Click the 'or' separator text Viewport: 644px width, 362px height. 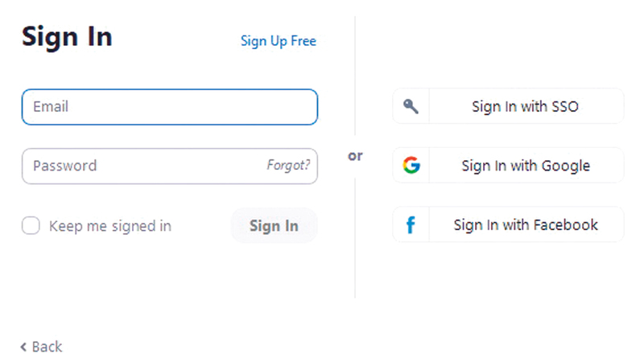click(x=355, y=156)
